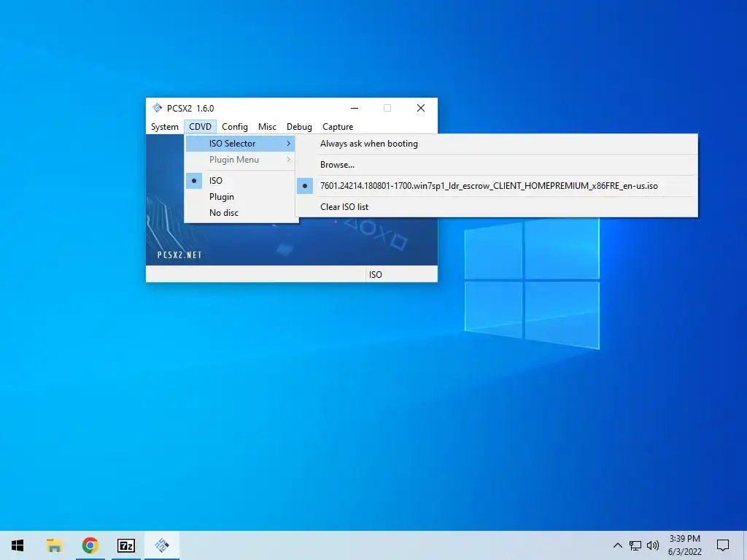Click the ISO status bar field
The height and width of the screenshot is (560, 747).
point(401,274)
